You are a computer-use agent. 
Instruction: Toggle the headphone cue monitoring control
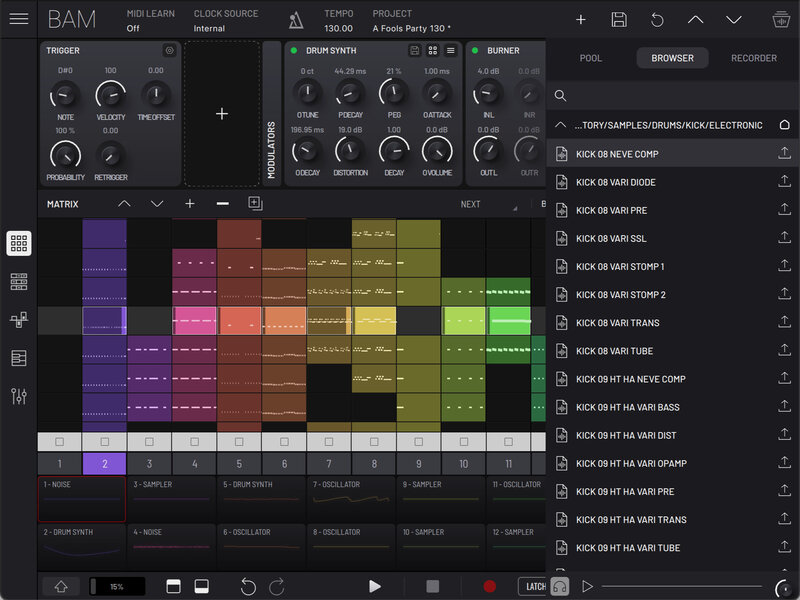[x=560, y=586]
